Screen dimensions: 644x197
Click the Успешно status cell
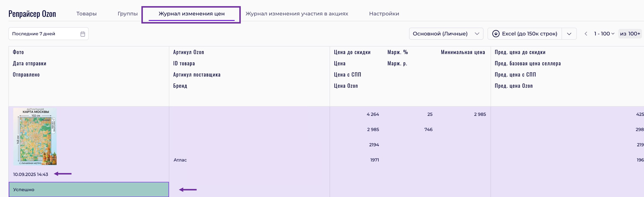pyautogui.click(x=89, y=190)
